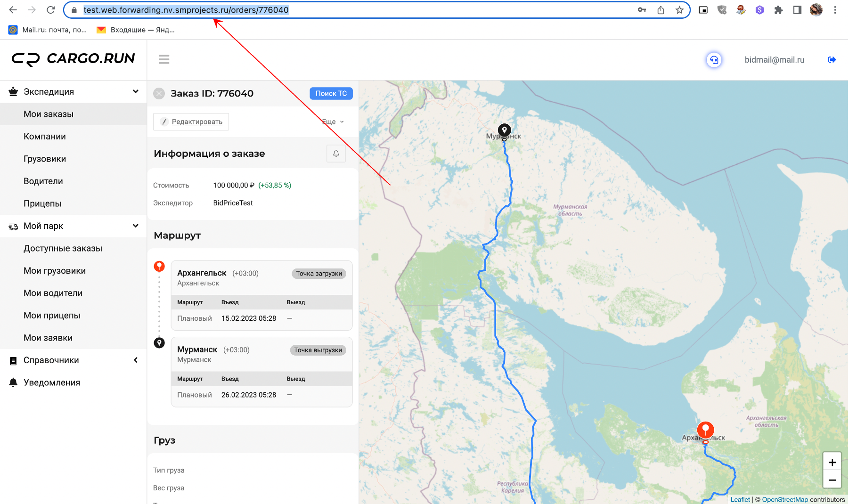Open browser extensions puzzle icon

pos(778,10)
